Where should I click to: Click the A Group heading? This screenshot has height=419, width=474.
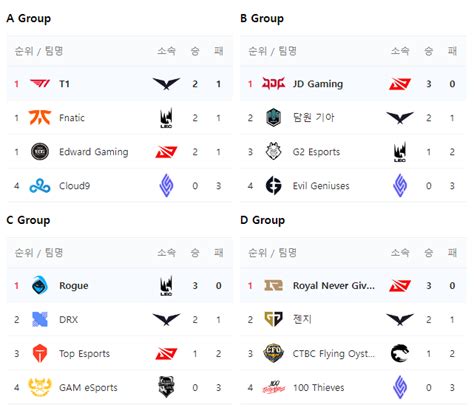[29, 18]
